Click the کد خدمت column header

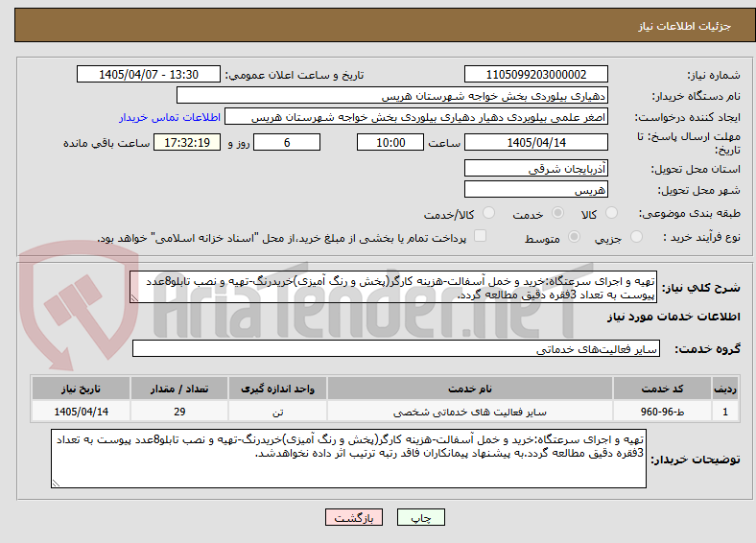[663, 389]
